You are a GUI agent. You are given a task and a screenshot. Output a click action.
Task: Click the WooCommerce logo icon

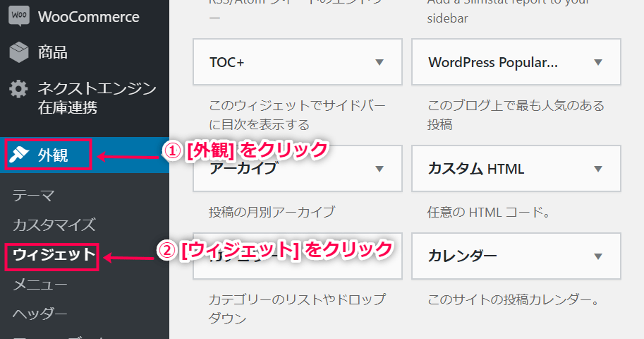click(x=19, y=16)
